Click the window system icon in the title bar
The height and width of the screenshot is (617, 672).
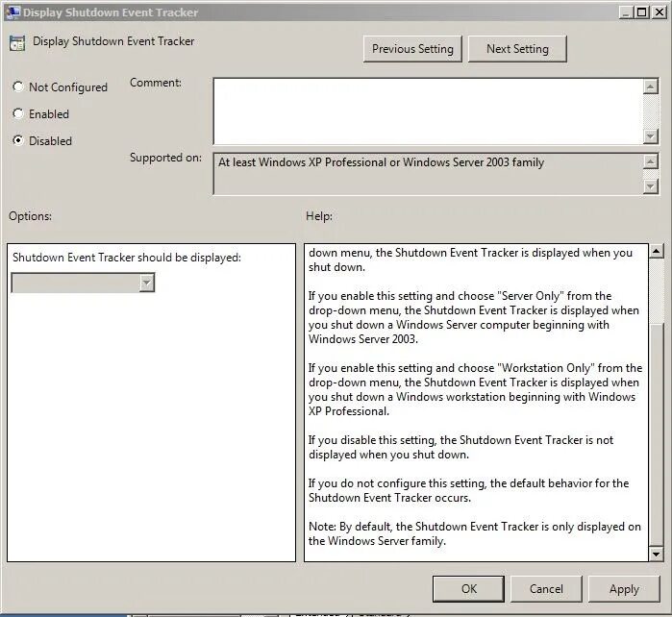tap(12, 12)
